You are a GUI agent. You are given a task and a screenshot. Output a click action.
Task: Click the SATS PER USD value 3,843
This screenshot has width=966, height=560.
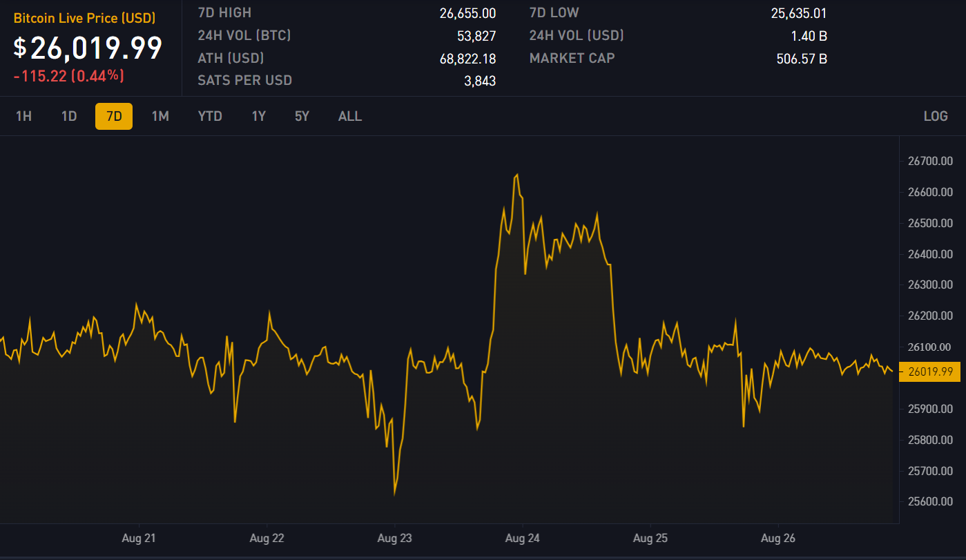point(480,81)
